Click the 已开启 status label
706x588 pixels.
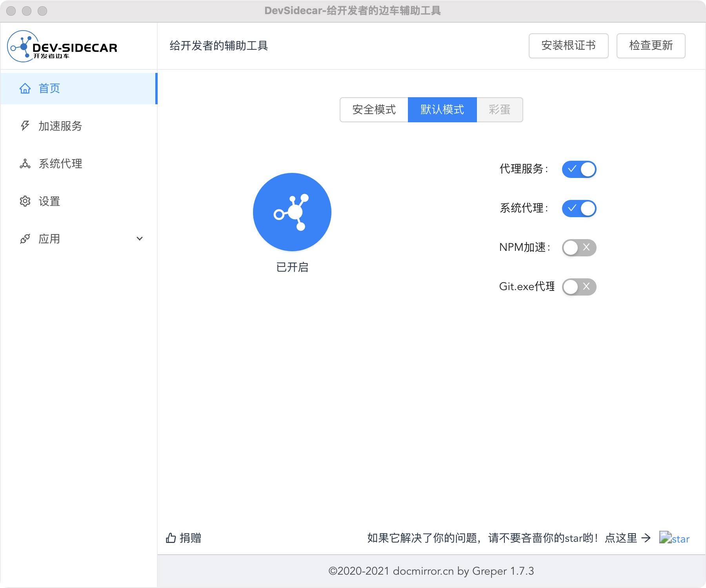292,267
